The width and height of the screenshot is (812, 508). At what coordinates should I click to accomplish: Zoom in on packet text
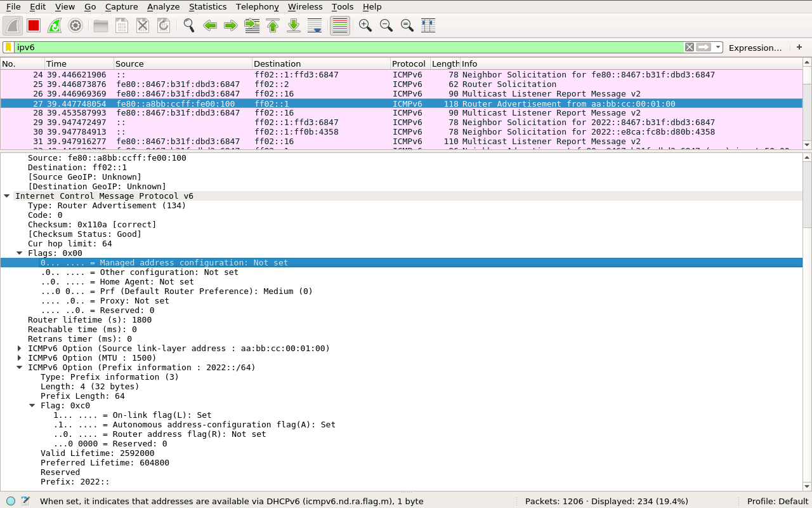coord(365,25)
